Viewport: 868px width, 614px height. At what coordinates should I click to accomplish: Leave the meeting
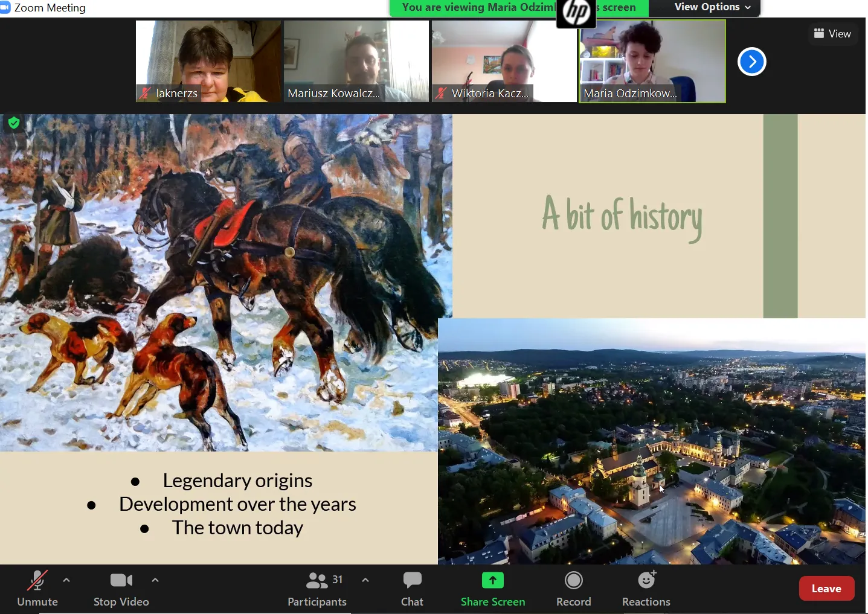tap(826, 589)
